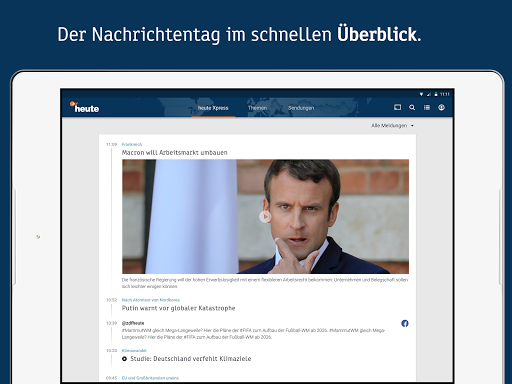Image resolution: width=512 pixels, height=384 pixels.
Task: Open headline Macron will Arbeitsmarkt umbauen
Action: [175, 153]
